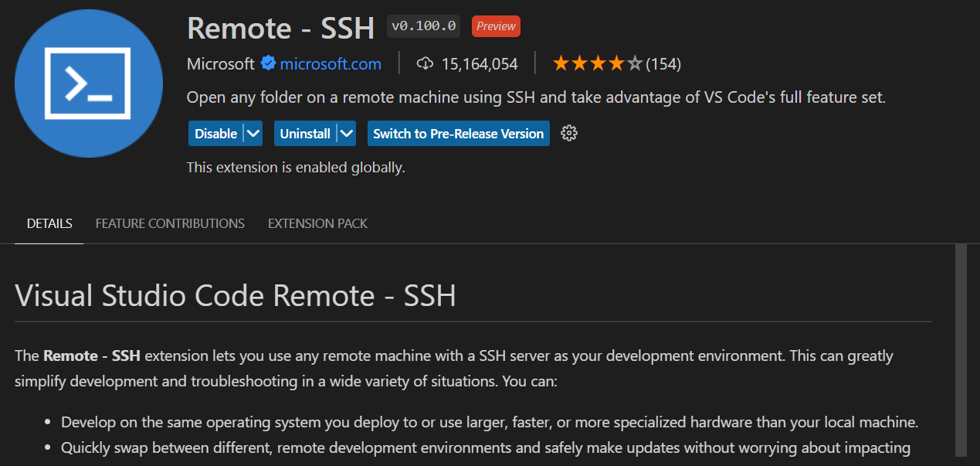Click the 15,164,054 install count
980x466 pixels.
pyautogui.click(x=480, y=63)
